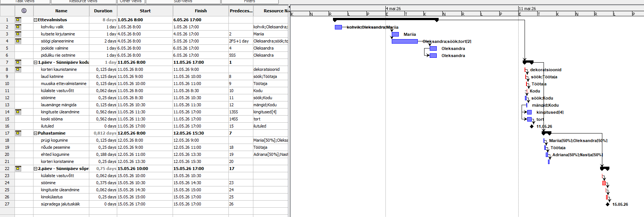Screen dimensions: 644x217
Task: Select the task name 'laud katmine'
Action: 52,76
